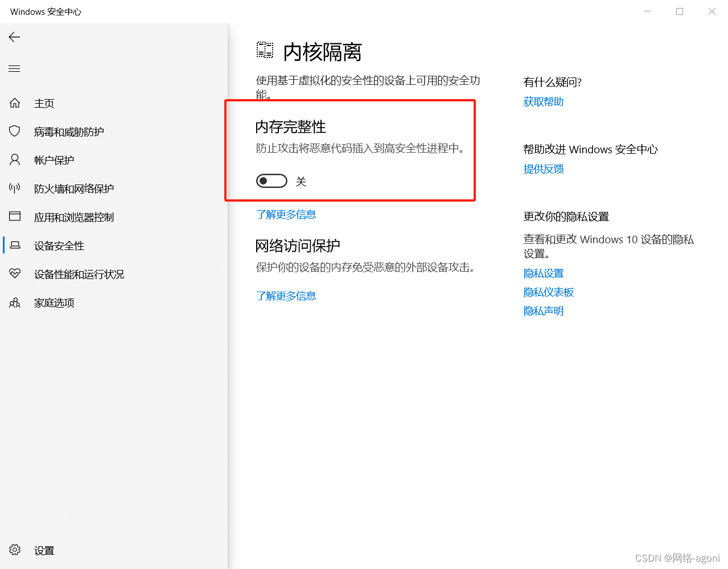
Task: Click 了解更多信息 under 网络访问保护
Action: point(286,296)
